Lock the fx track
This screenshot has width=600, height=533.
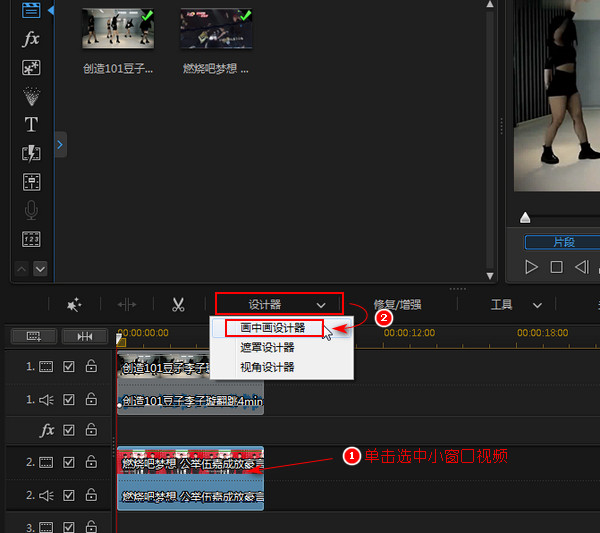pyautogui.click(x=91, y=429)
